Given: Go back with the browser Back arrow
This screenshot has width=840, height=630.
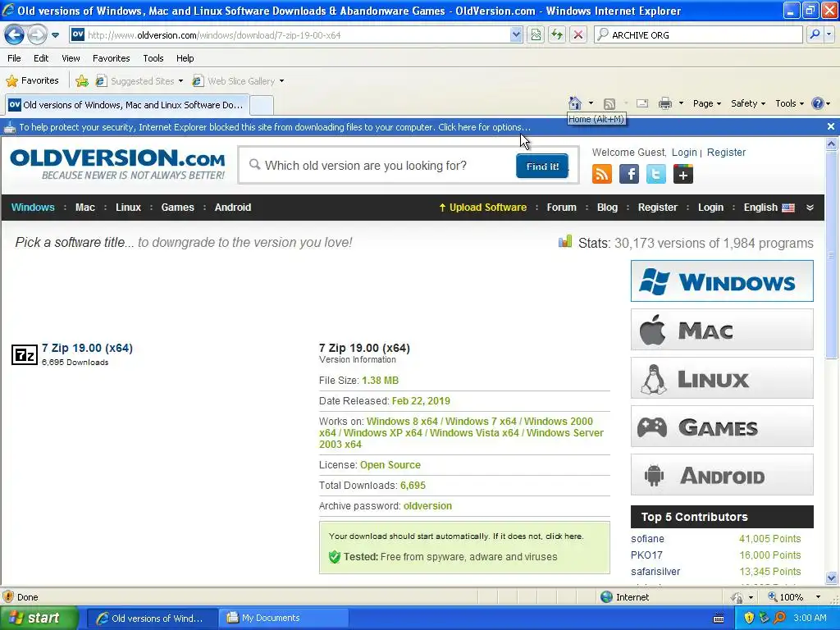Looking at the screenshot, I should coord(15,34).
